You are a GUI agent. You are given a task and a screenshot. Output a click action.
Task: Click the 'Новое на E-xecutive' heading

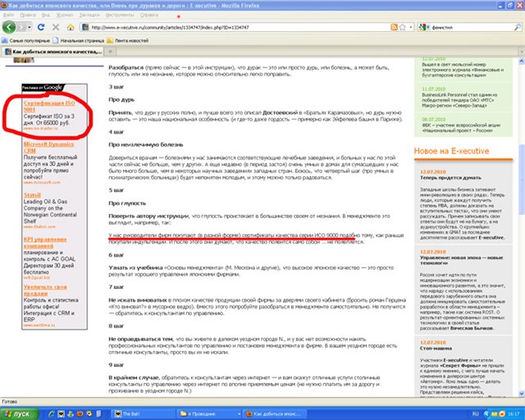pos(451,151)
